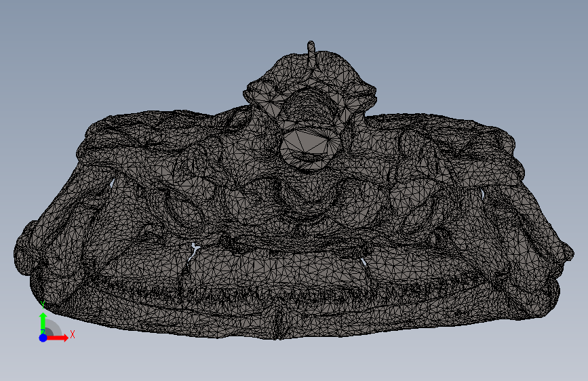Click the blue Z axis dot of the triad

[43, 338]
